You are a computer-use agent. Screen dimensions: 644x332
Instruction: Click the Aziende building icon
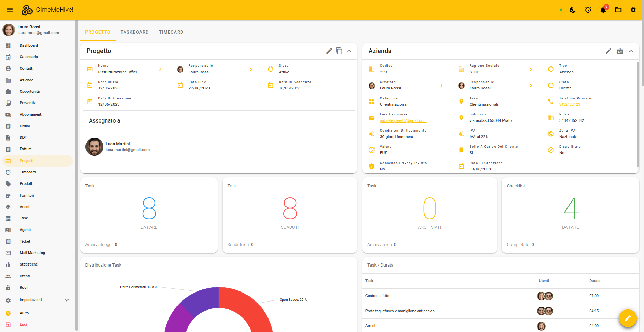pyautogui.click(x=8, y=80)
